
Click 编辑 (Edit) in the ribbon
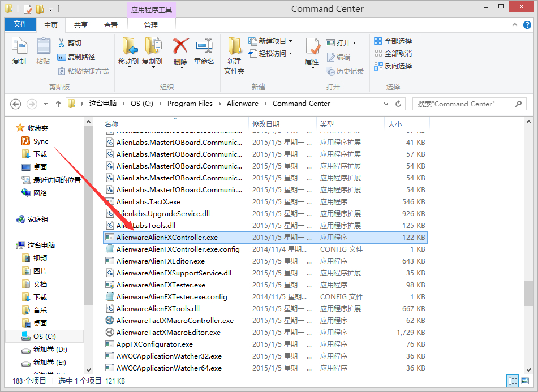tap(338, 57)
